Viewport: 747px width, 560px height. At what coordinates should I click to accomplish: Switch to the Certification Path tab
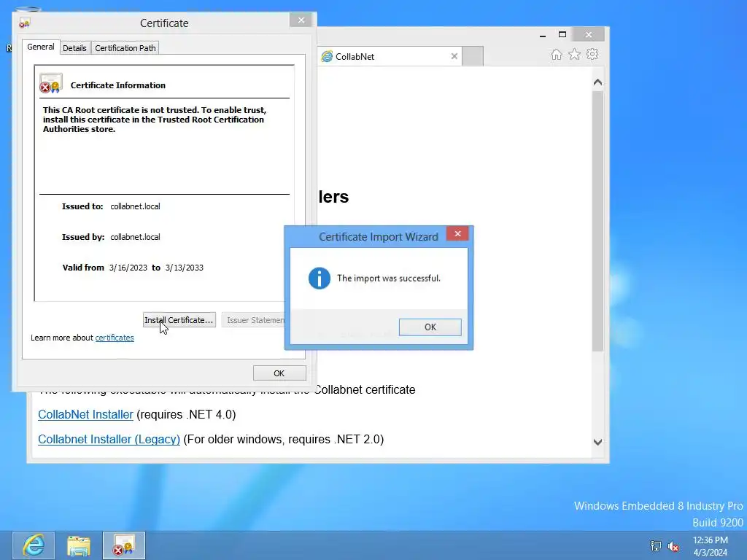pos(125,48)
